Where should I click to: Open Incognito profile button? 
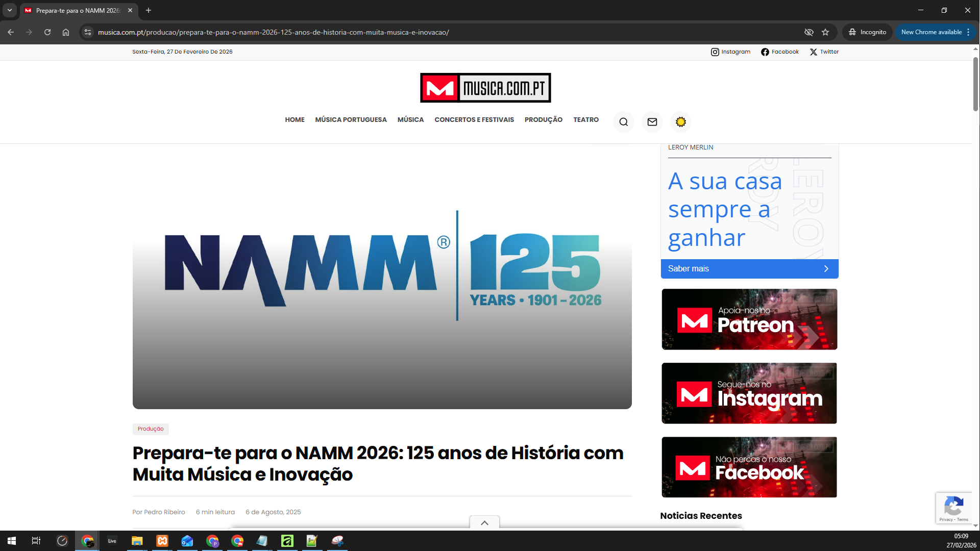point(867,32)
